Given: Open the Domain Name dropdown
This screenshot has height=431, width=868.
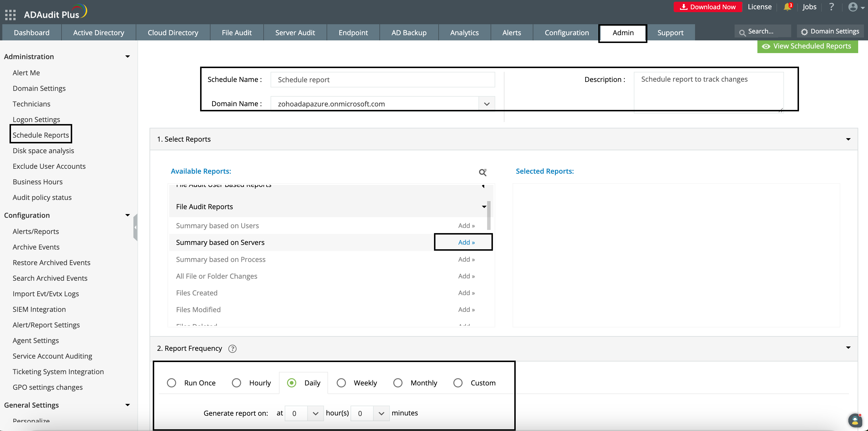Looking at the screenshot, I should coord(487,104).
